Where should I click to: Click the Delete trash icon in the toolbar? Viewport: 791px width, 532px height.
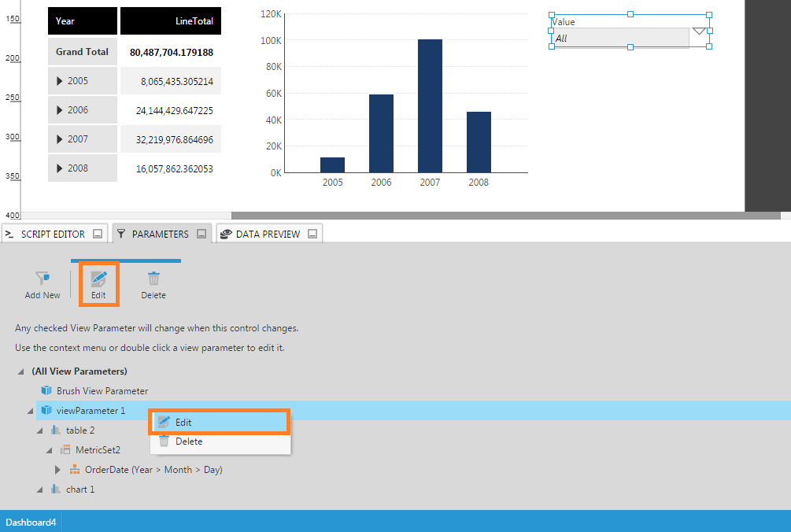(x=153, y=279)
